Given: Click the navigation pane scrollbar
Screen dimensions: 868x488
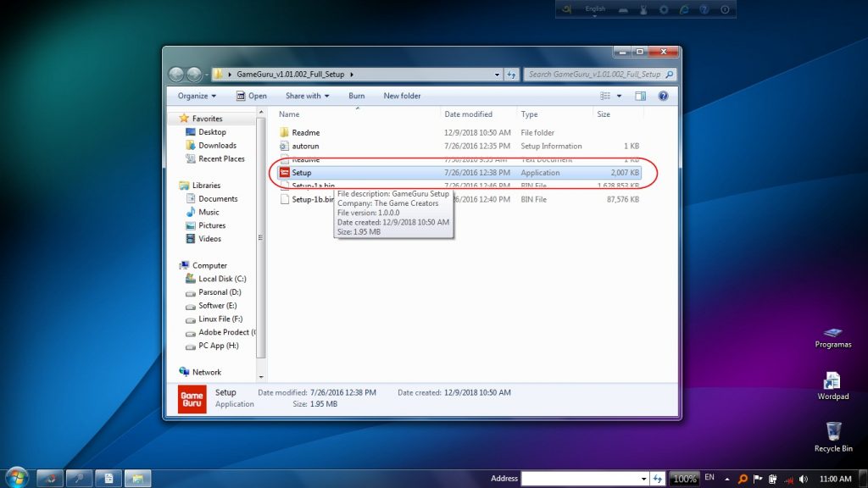Looking at the screenshot, I should click(x=261, y=238).
